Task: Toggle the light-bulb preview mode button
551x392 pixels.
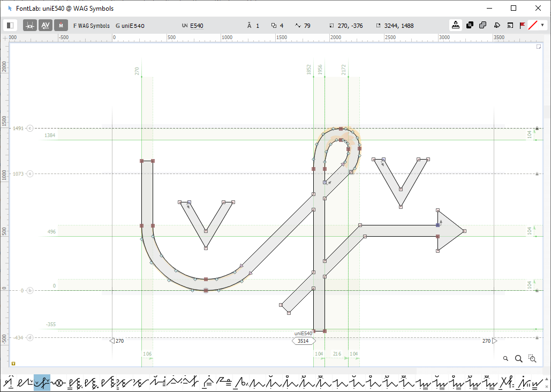Action: (30, 25)
